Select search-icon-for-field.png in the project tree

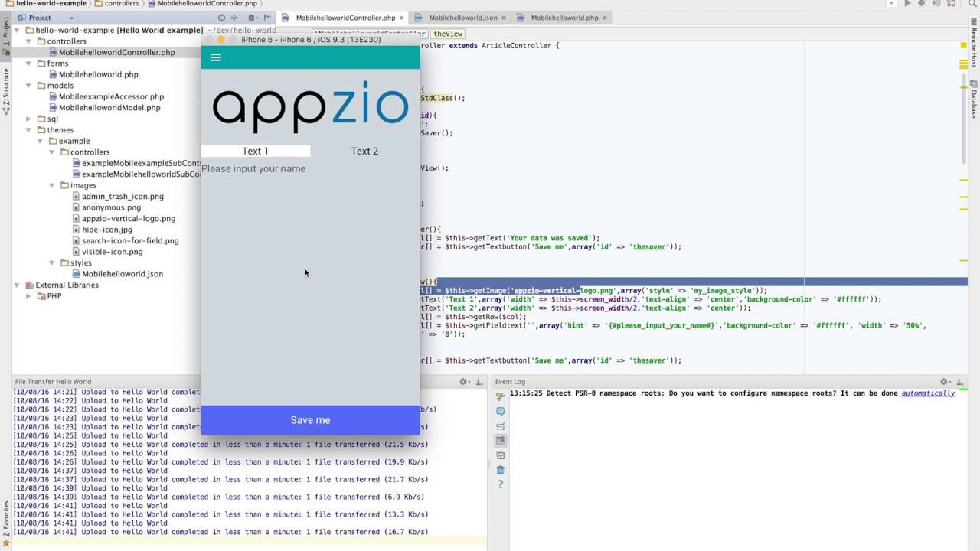point(130,240)
